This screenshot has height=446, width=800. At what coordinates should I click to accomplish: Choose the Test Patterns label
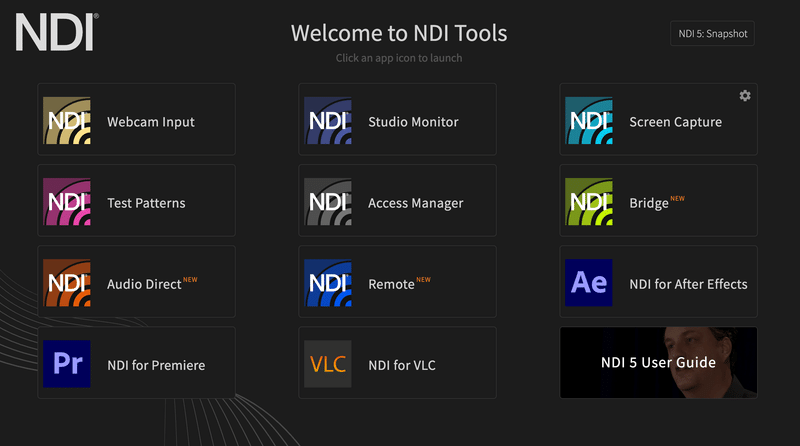point(146,203)
